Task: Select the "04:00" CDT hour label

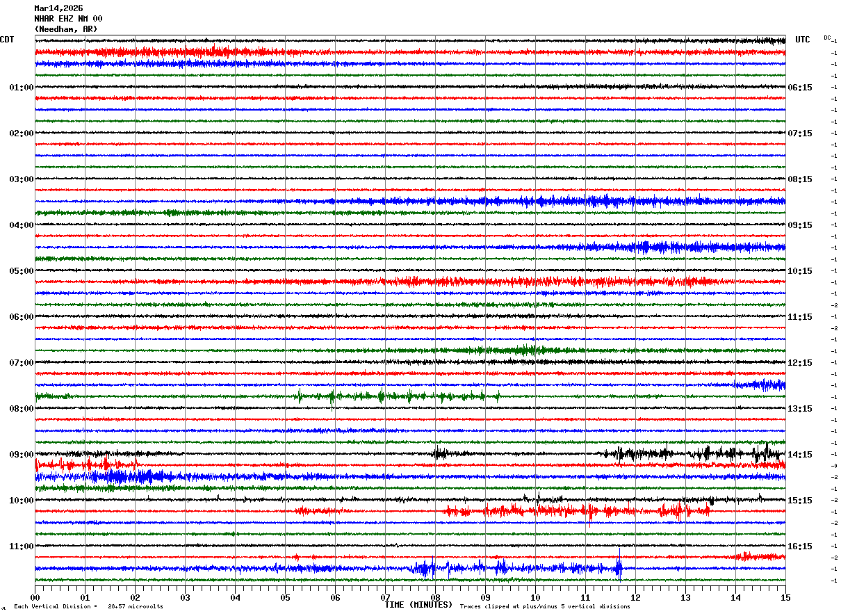Action: tap(22, 225)
